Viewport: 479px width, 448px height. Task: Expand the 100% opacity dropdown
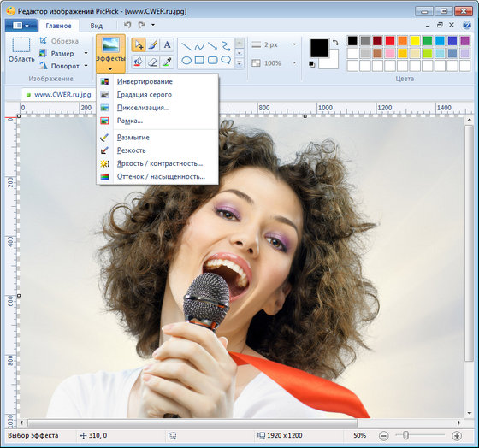[x=294, y=63]
